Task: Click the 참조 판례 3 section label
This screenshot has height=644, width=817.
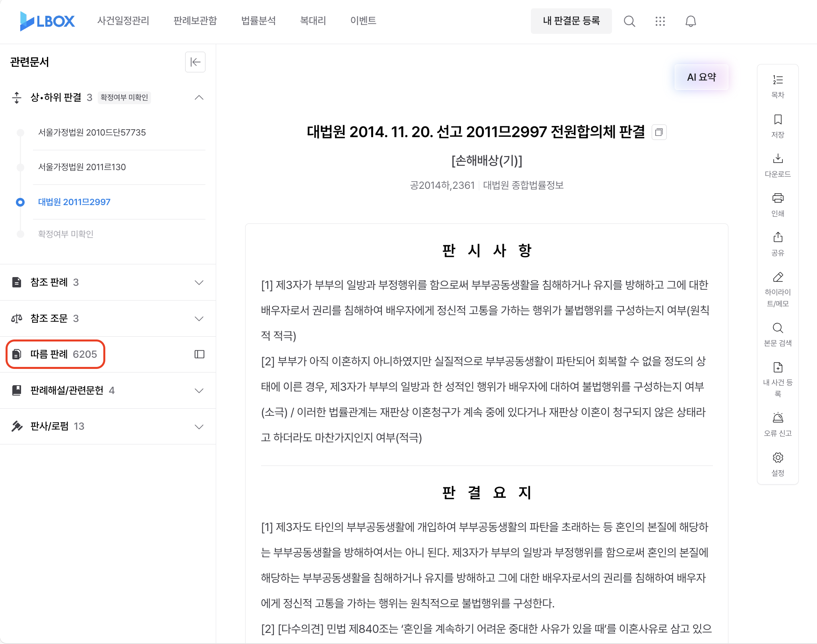Action: tap(54, 282)
